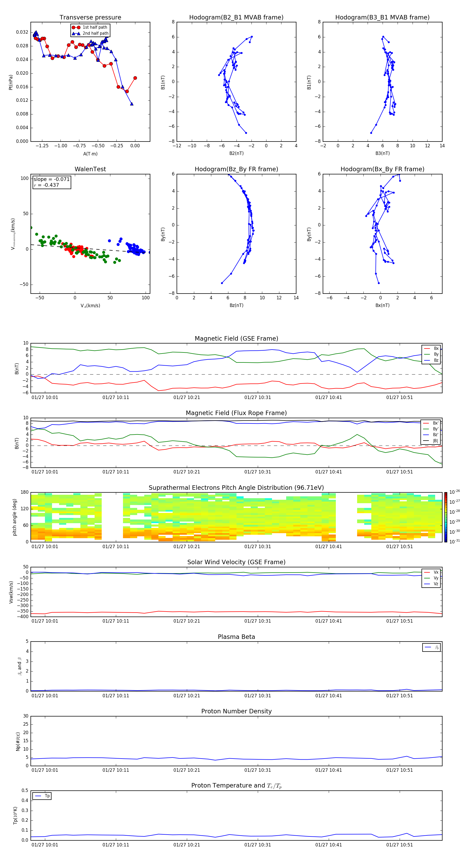Viewport: 473px width, 868px height.
Task: Click the 'Transverse pressure' plot title
Action: [x=90, y=18]
